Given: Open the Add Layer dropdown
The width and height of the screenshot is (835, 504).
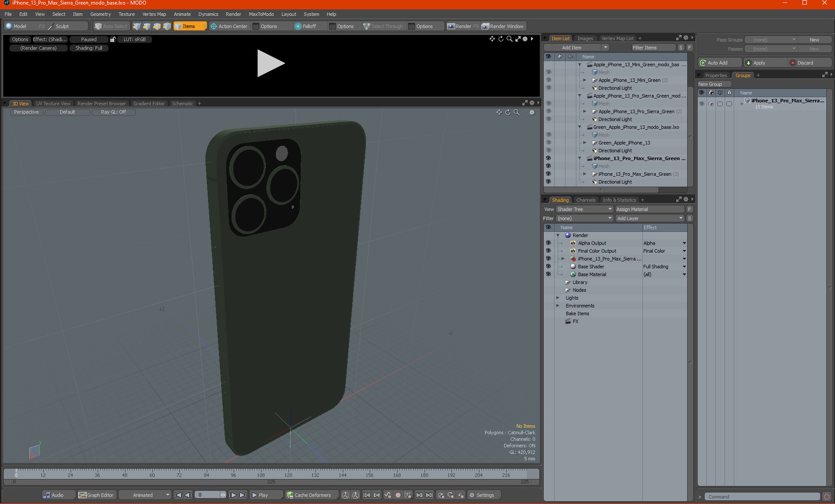Looking at the screenshot, I should pos(649,218).
